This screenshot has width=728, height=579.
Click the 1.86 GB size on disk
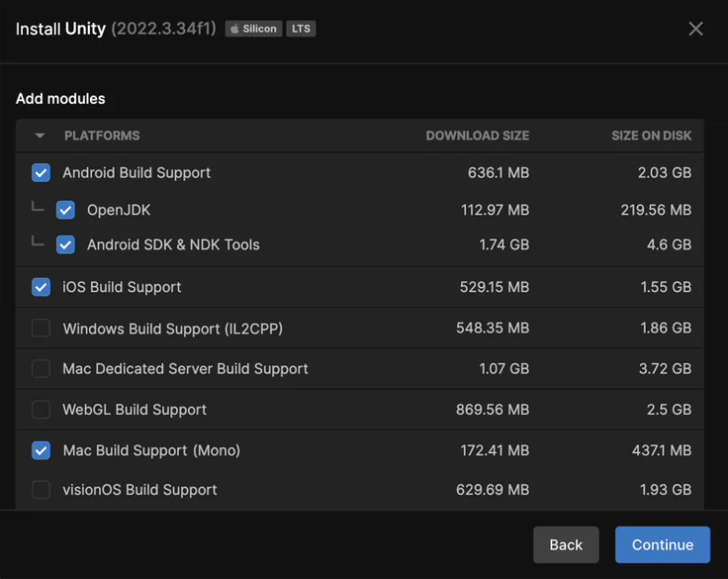pyautogui.click(x=666, y=328)
